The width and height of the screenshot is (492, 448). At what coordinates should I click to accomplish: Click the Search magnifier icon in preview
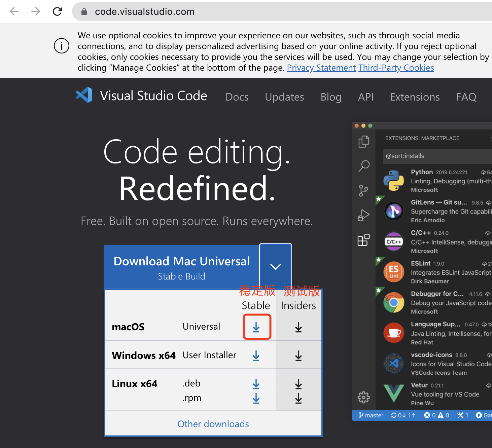pyautogui.click(x=364, y=166)
